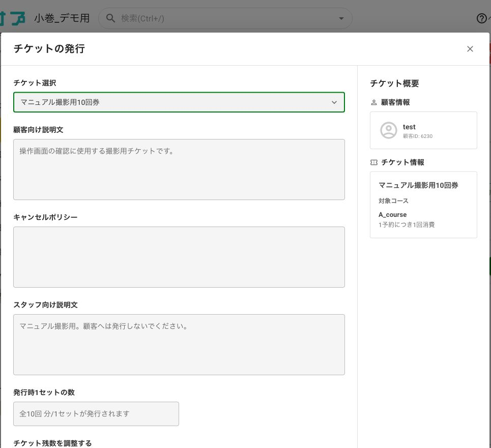Click the person icon beside 顧客情報

pos(373,102)
